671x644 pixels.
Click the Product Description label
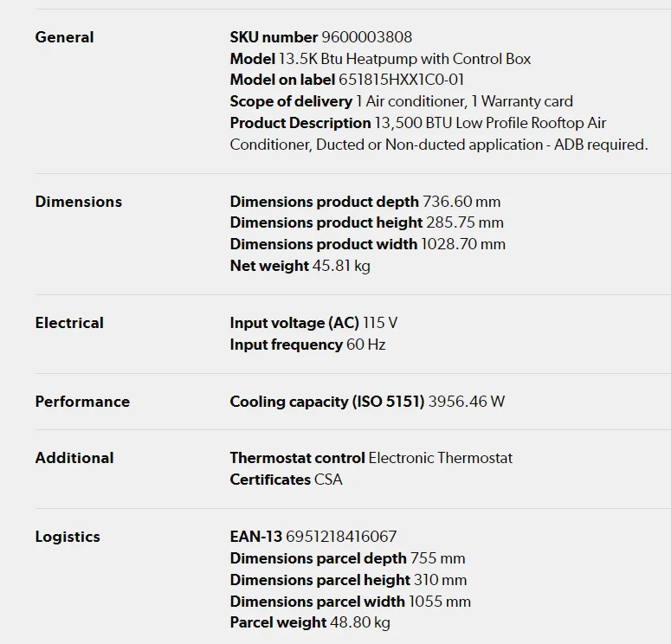(x=300, y=123)
